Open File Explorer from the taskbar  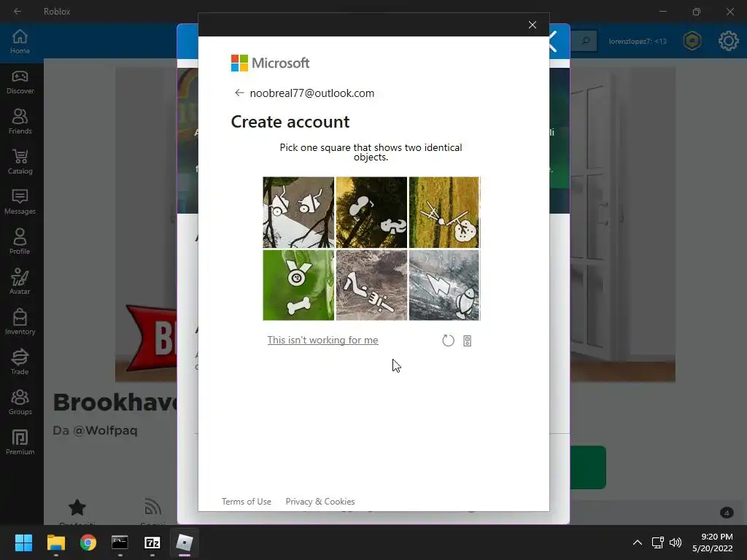[55, 542]
